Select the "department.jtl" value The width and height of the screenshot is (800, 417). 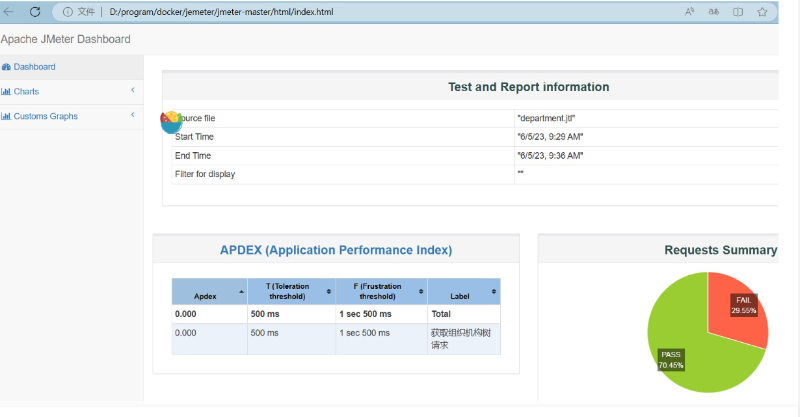coord(546,118)
